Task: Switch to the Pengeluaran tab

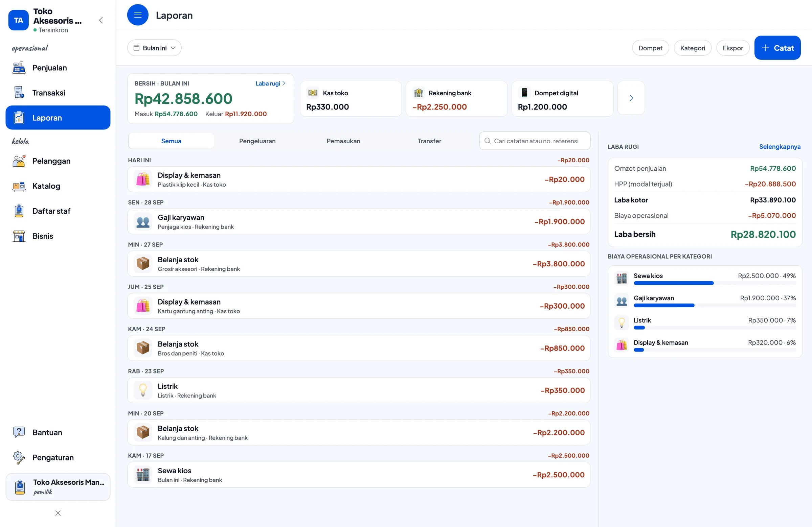Action: click(257, 141)
